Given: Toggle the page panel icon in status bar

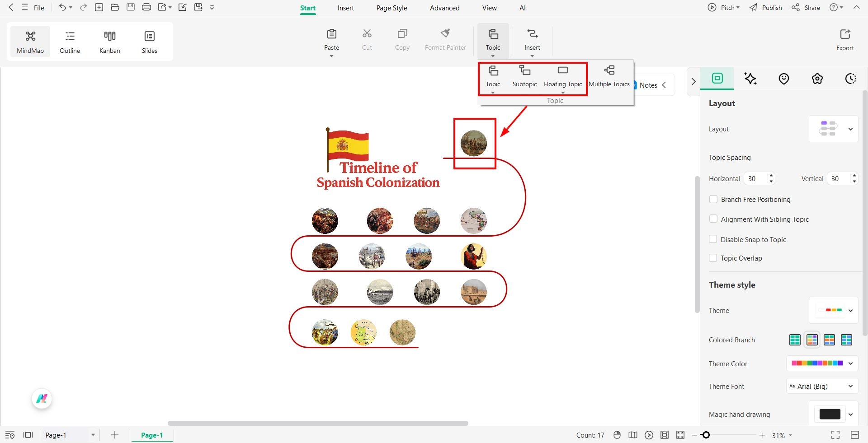Looking at the screenshot, I should pyautogui.click(x=28, y=435).
